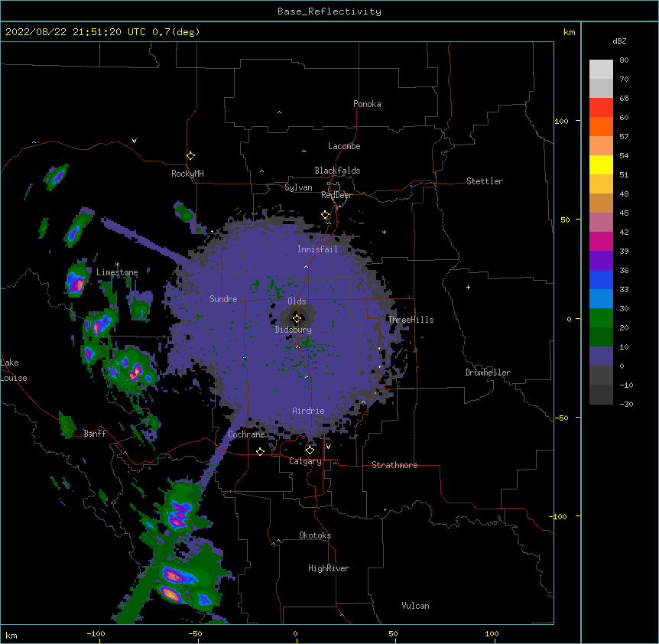Select the light gray 70-80 dBZ legend swatch
This screenshot has height=644, width=659.
[601, 70]
